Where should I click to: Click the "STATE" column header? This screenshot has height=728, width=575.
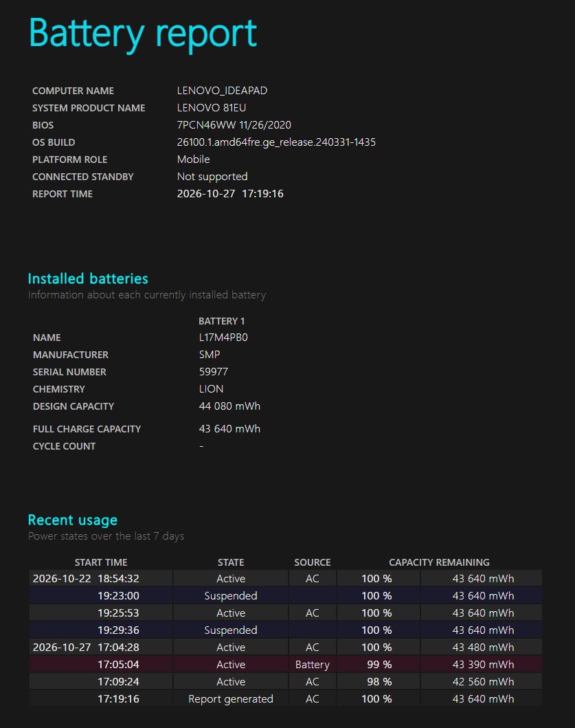231,562
